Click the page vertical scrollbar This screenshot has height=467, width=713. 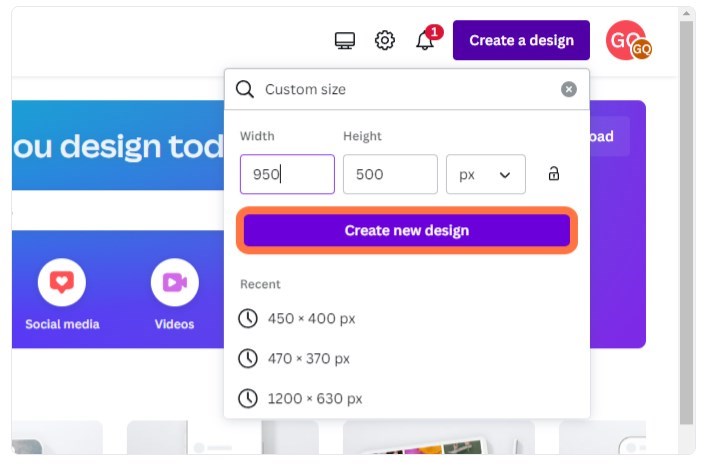click(687, 223)
